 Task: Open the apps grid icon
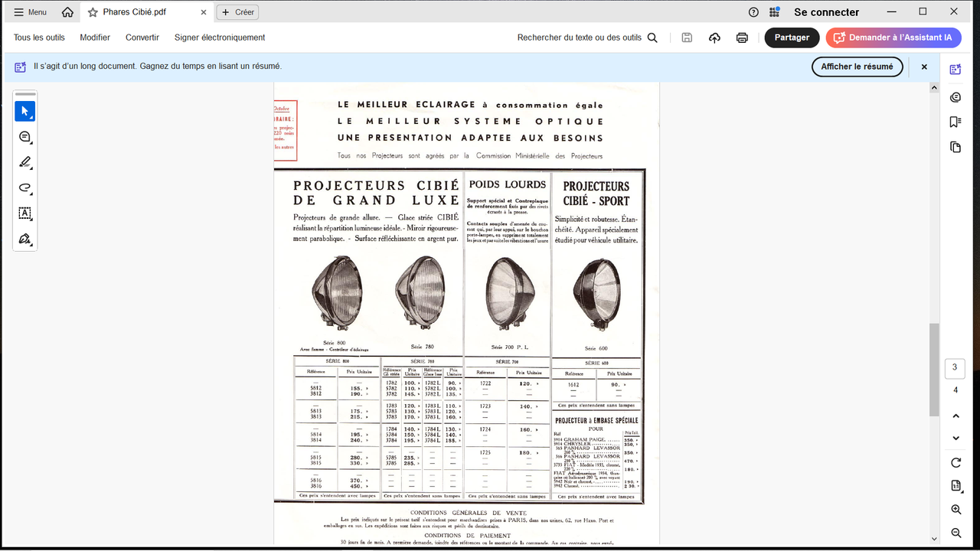point(775,12)
